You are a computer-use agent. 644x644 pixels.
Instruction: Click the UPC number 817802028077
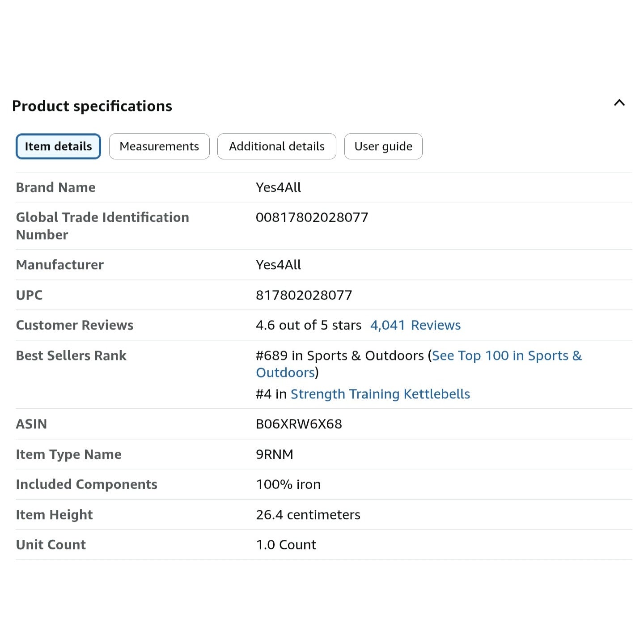[x=304, y=295]
